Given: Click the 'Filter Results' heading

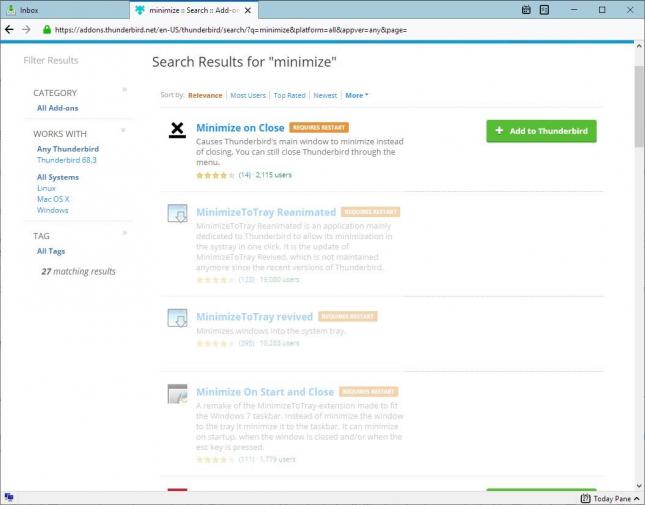Looking at the screenshot, I should tap(51, 60).
